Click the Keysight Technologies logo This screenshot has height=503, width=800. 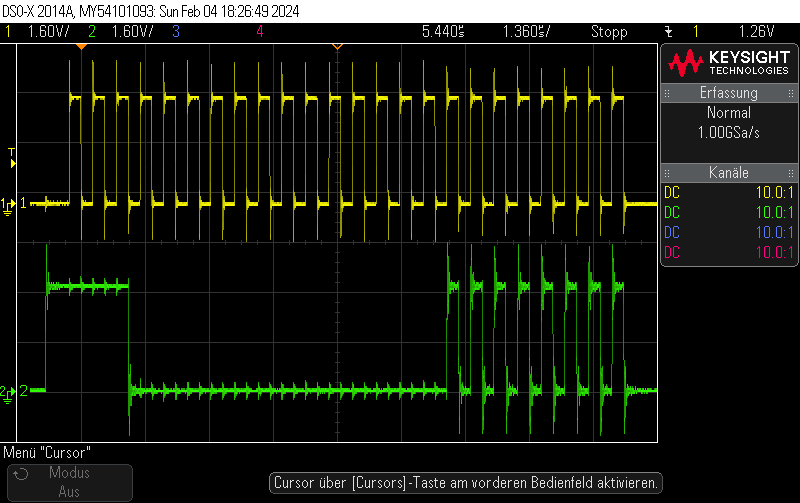tap(729, 63)
